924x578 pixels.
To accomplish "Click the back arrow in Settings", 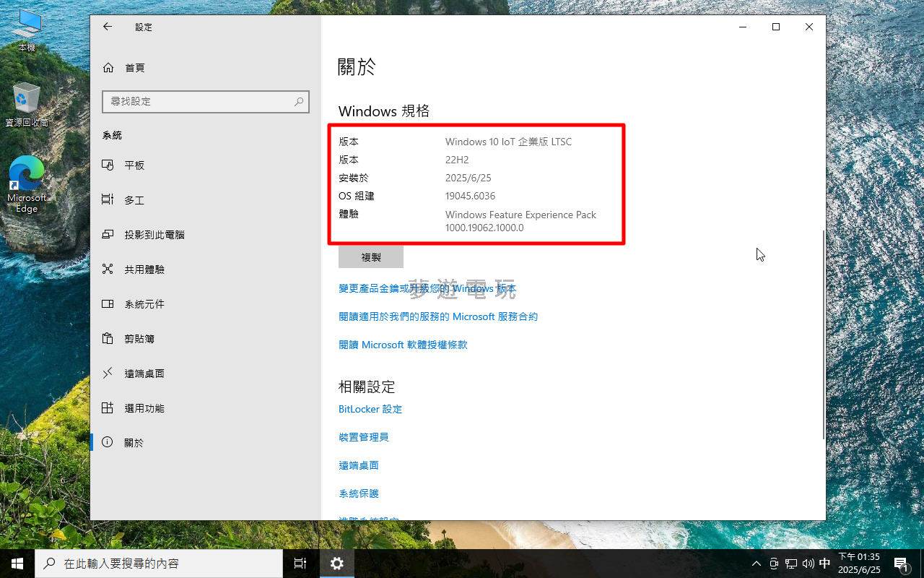I will (108, 27).
